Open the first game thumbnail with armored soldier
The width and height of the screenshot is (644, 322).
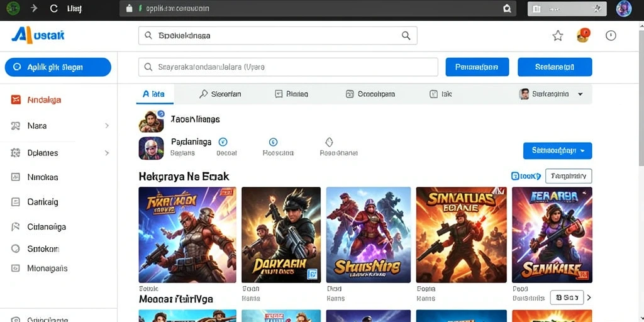pyautogui.click(x=187, y=235)
